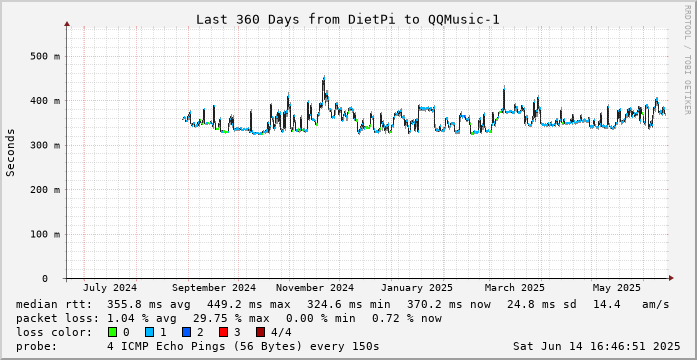697x360 pixels.
Task: Click the 'packet loss:' row label
Action: [x=57, y=318]
